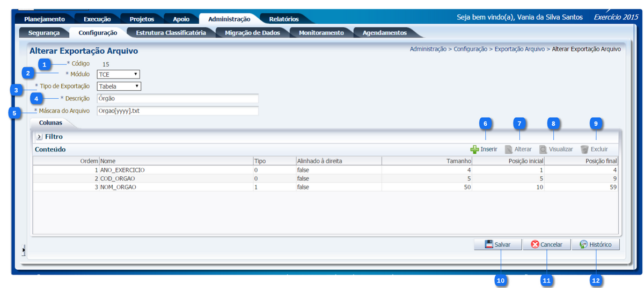Open the Planejamento main tab
The width and height of the screenshot is (644, 288).
click(x=45, y=19)
